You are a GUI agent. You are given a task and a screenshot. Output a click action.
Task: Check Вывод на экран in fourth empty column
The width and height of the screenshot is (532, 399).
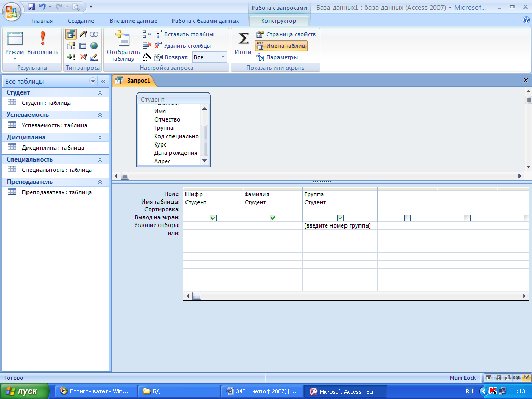tap(407, 218)
